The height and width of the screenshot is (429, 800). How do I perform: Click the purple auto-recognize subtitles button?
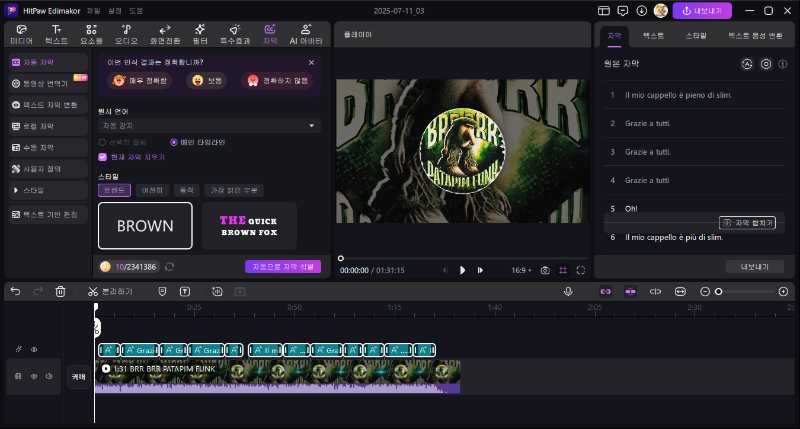click(x=283, y=267)
